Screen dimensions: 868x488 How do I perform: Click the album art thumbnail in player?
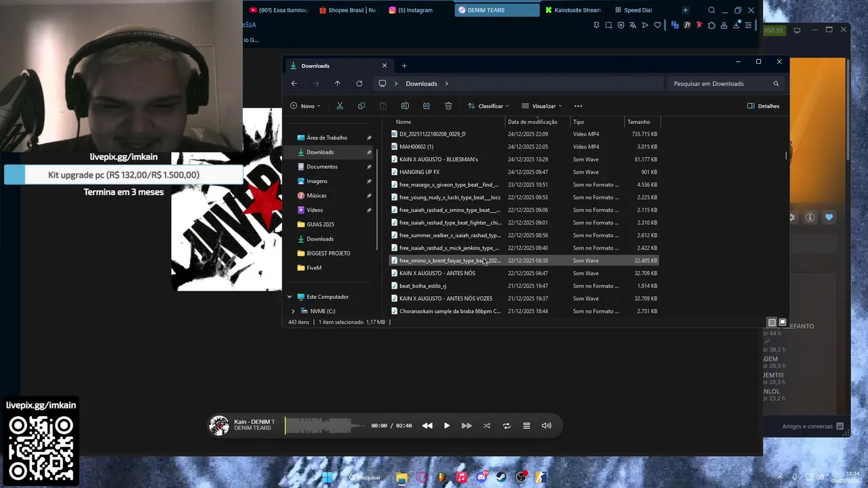coord(219,426)
